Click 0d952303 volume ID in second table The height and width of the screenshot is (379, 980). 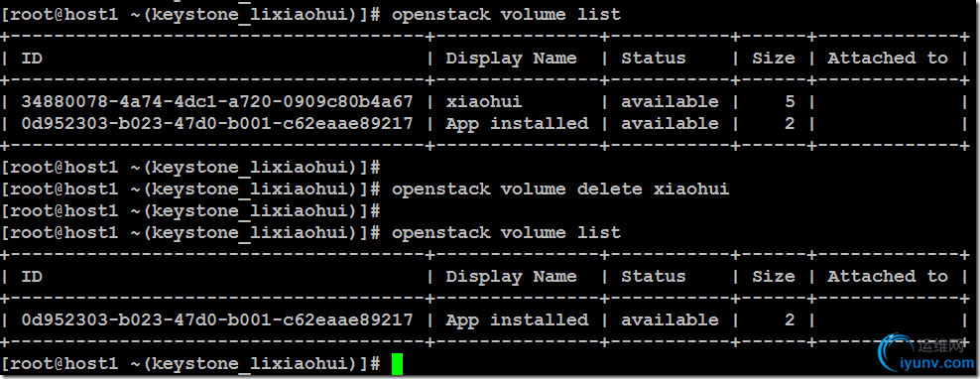[x=217, y=319]
